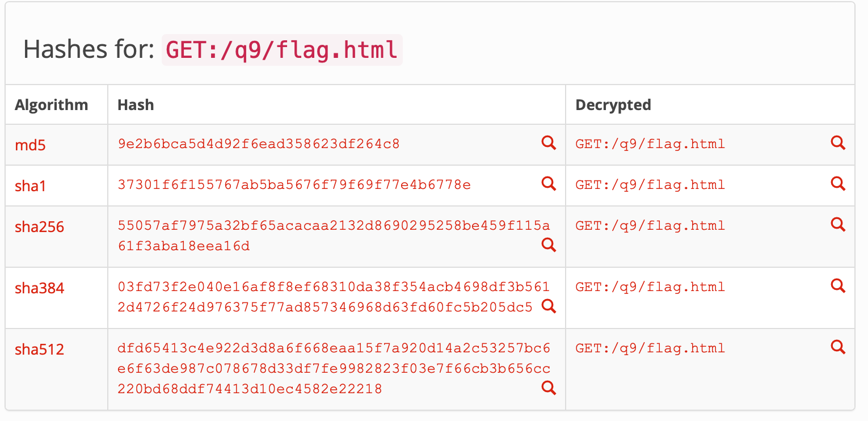Open the sha512 algorithm link
The height and width of the screenshot is (421, 868).
tap(39, 350)
